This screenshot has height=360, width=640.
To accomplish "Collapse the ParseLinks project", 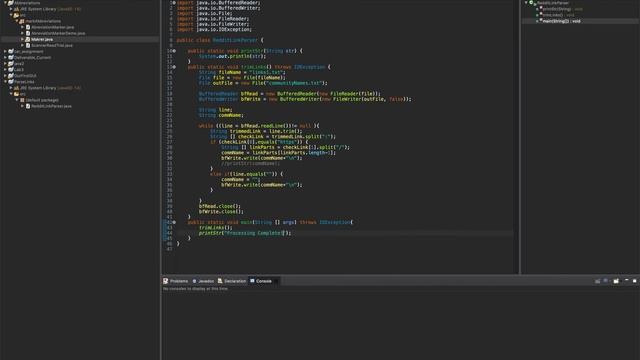I will [x=6, y=82].
